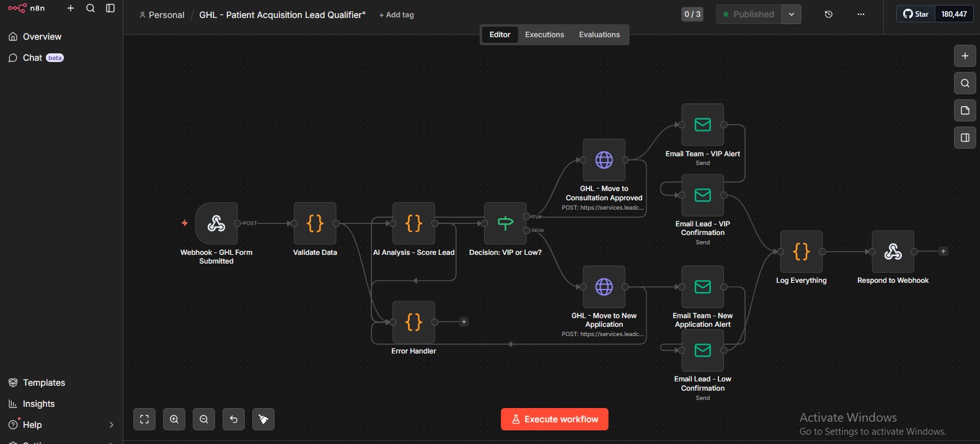The image size is (980, 444).
Task: Click the workflow title GHL - Patient Acquisition Lead Qualifier
Action: coord(282,15)
